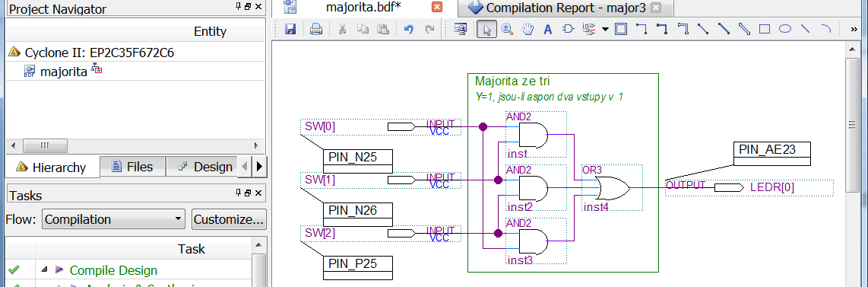Click the Entity column header
Image resolution: width=868 pixels, height=287 pixels.
click(x=210, y=31)
